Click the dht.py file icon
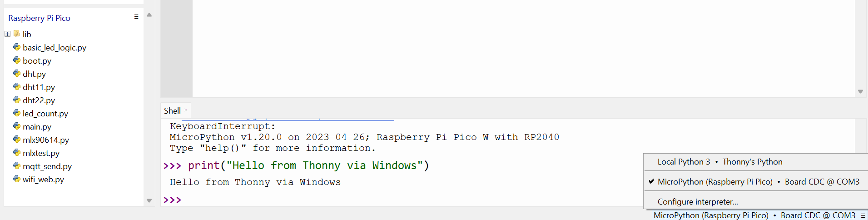868x220 pixels. (17, 73)
